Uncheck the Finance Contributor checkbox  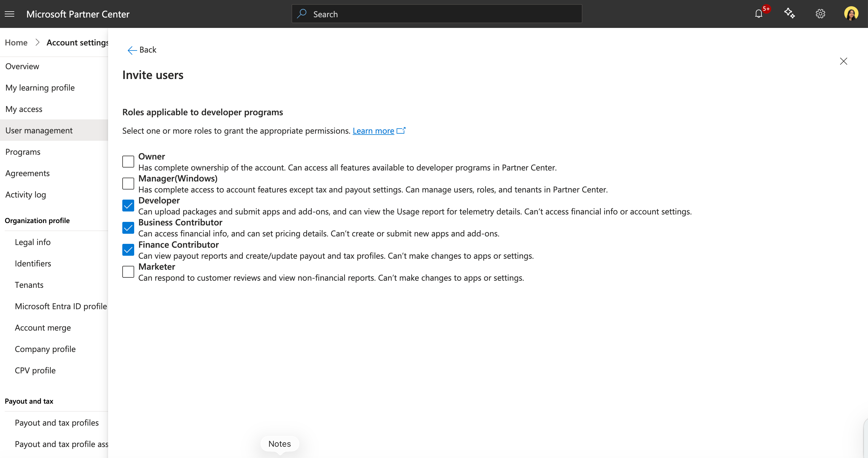[x=128, y=249]
